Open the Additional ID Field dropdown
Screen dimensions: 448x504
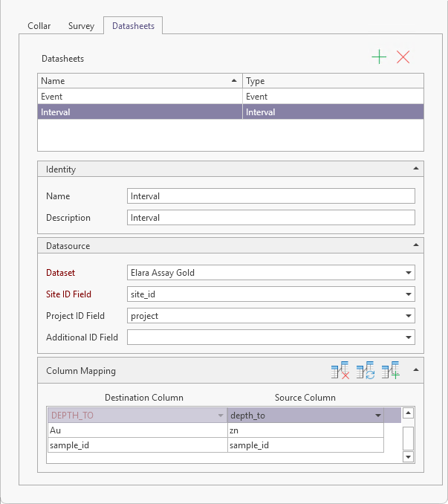(408, 337)
